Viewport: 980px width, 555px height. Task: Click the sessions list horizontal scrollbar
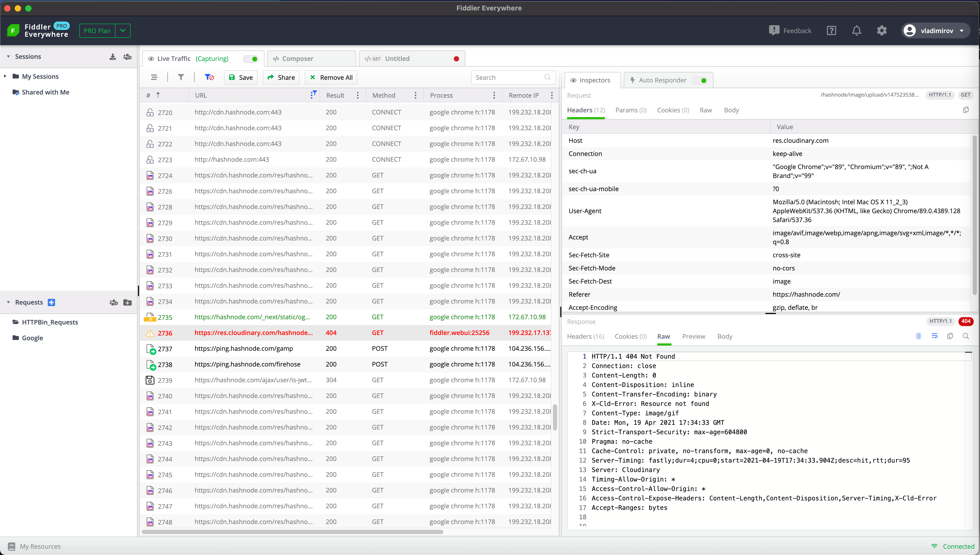pos(292,532)
